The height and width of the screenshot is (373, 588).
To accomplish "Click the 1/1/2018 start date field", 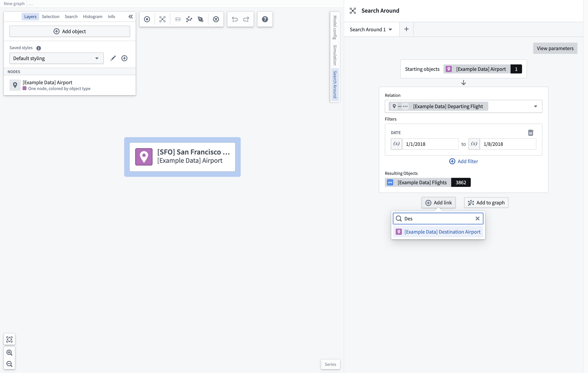I will point(430,144).
